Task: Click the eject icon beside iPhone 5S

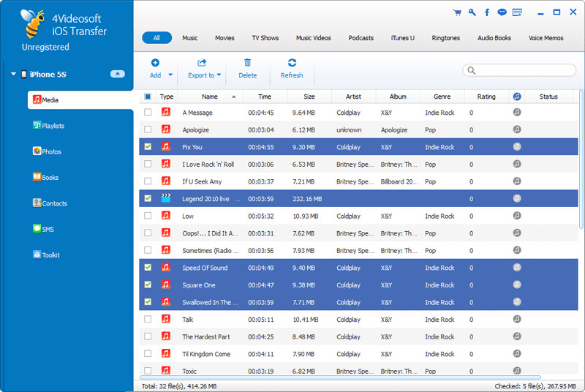Action: [x=117, y=74]
